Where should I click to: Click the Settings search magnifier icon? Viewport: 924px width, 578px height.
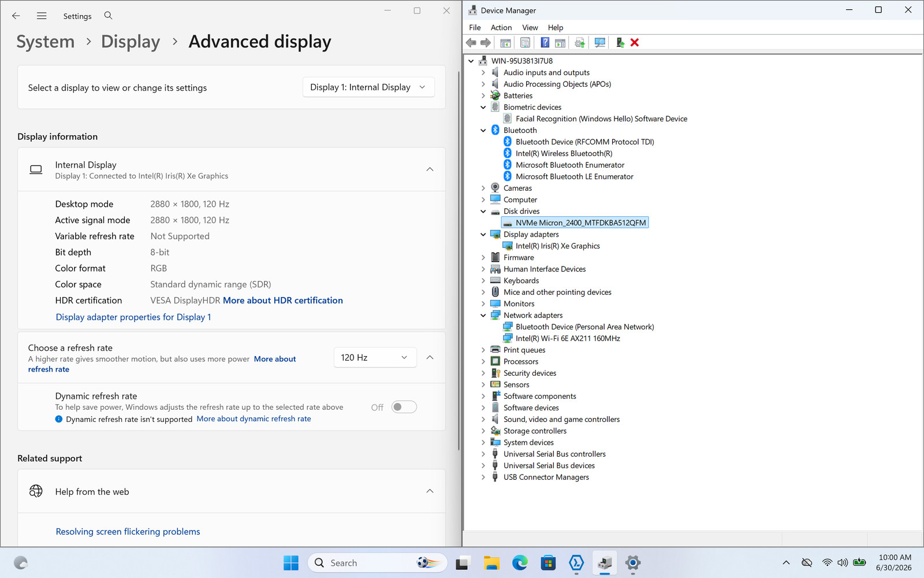108,16
